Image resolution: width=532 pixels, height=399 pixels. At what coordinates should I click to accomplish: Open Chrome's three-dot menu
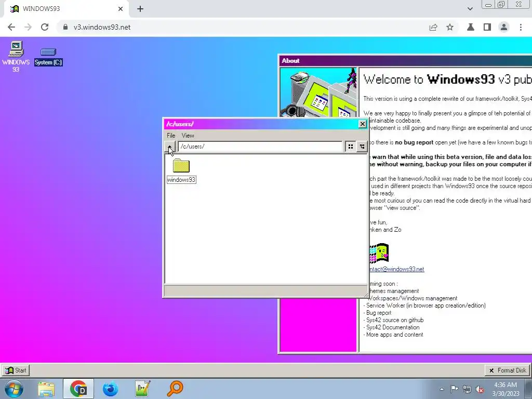(x=521, y=27)
